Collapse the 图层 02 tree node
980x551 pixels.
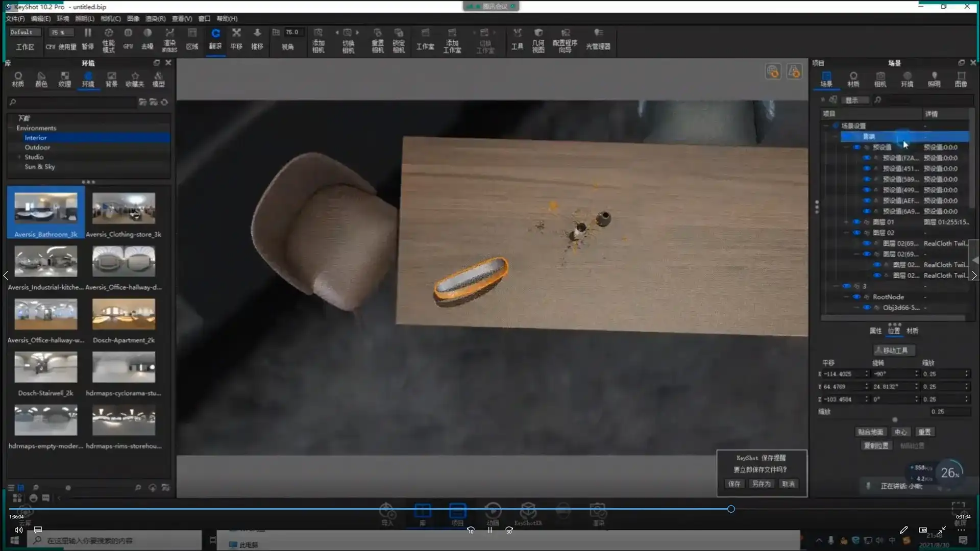coord(846,233)
